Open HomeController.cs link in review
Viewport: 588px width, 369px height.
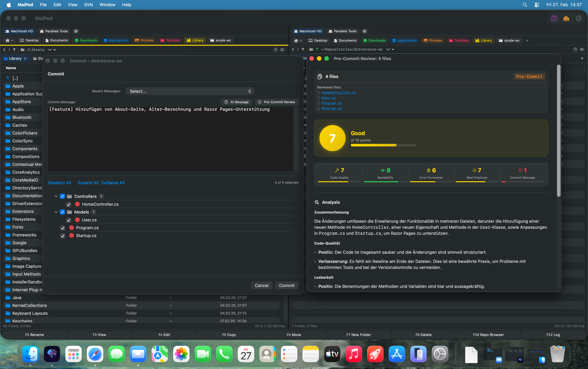338,92
